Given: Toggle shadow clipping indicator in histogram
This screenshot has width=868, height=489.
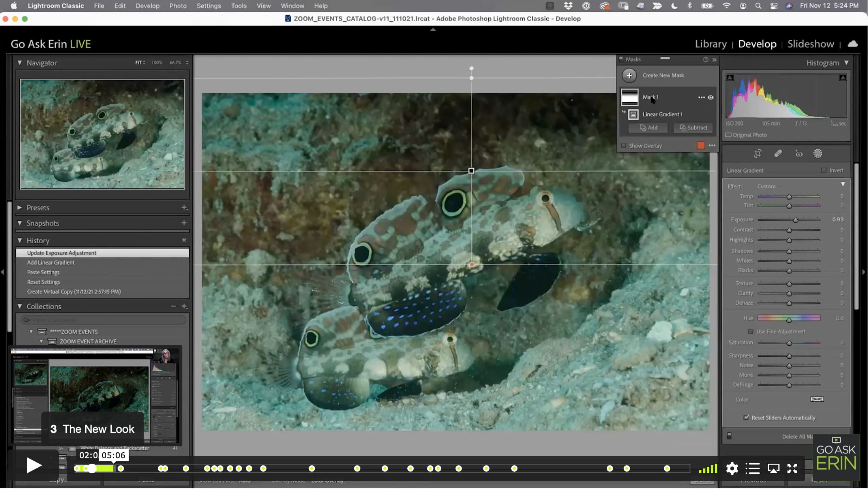Looking at the screenshot, I should [730, 77].
